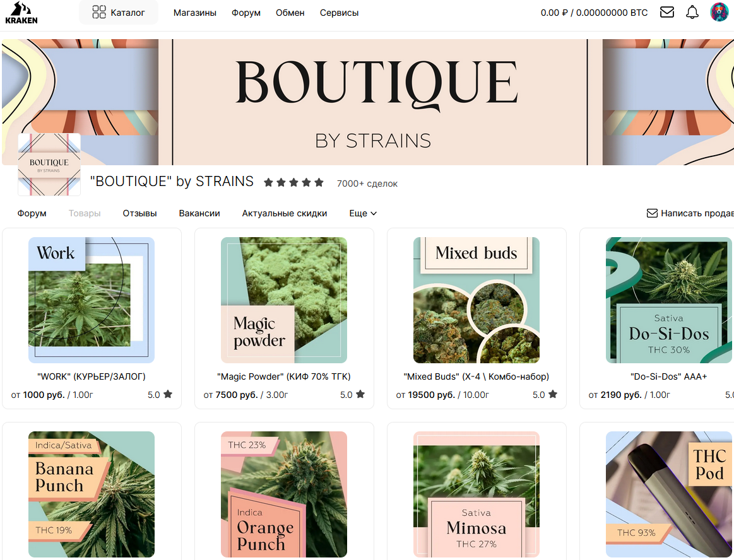Open the user profile avatar

point(719,12)
